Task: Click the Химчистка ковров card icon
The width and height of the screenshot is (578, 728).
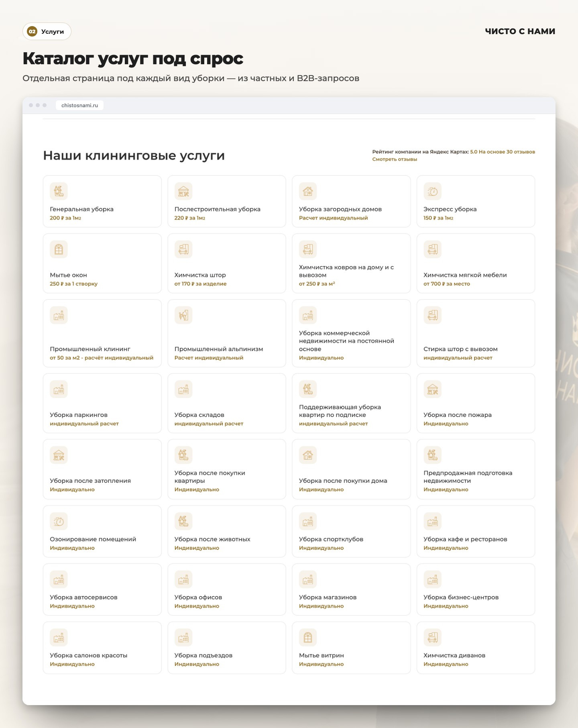Action: coord(308,249)
